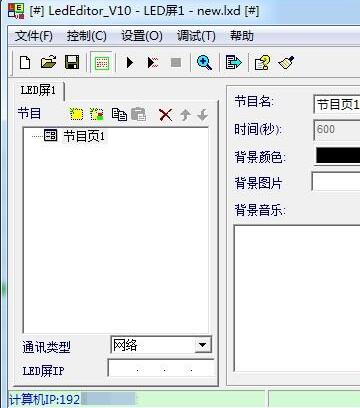
Task: Copy the program using the copy icon
Action: [119, 114]
